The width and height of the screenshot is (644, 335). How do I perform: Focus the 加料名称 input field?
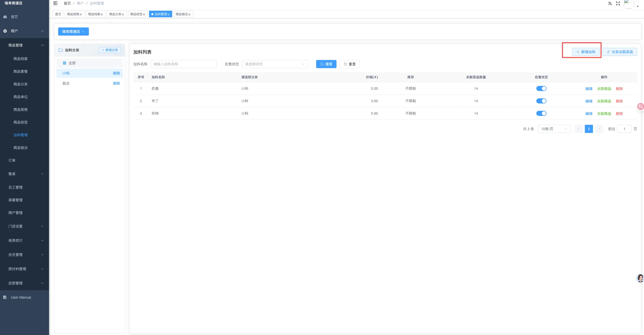[x=183, y=64]
